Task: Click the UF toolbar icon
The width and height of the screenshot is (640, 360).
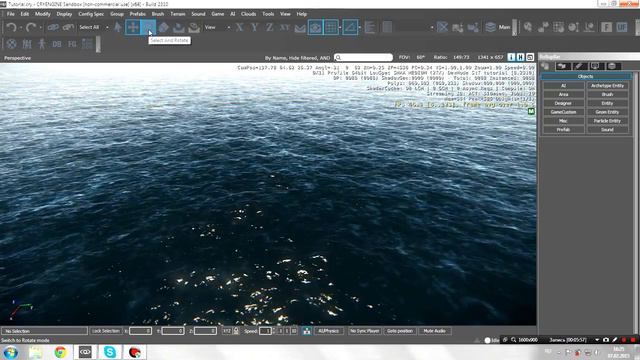Action: [622, 27]
